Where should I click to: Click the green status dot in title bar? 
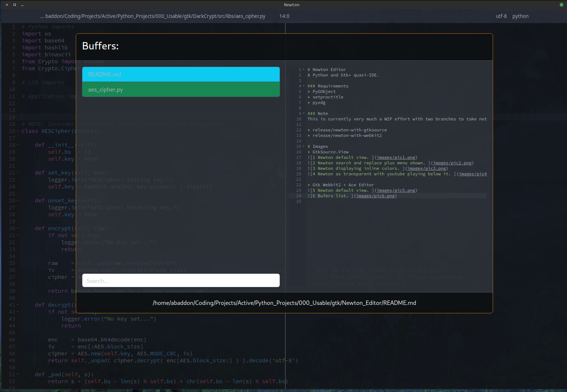(x=561, y=5)
